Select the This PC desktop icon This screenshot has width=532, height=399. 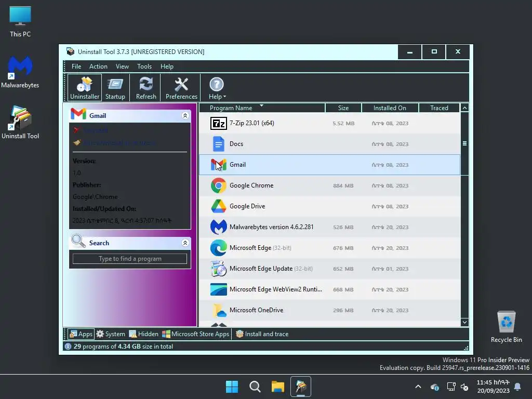(x=20, y=21)
